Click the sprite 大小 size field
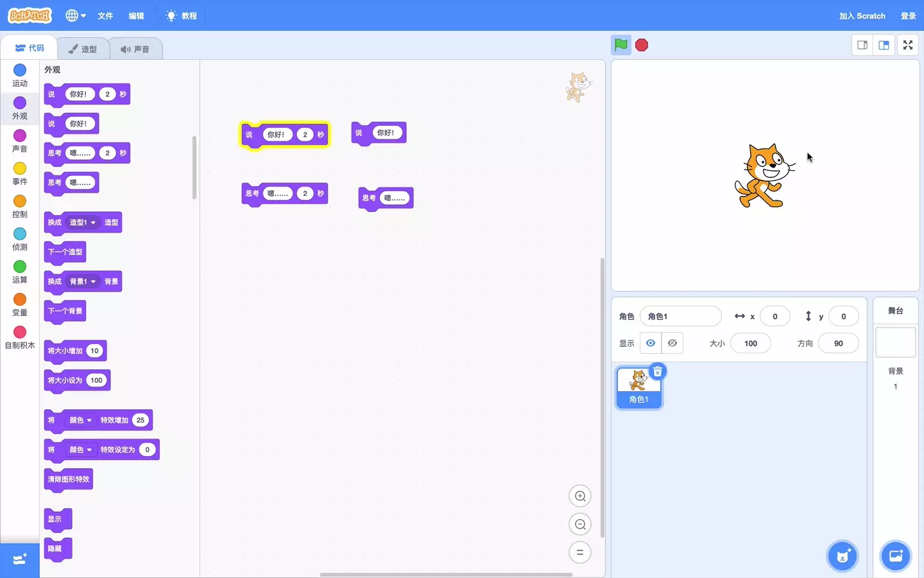This screenshot has height=578, width=924. click(x=751, y=343)
